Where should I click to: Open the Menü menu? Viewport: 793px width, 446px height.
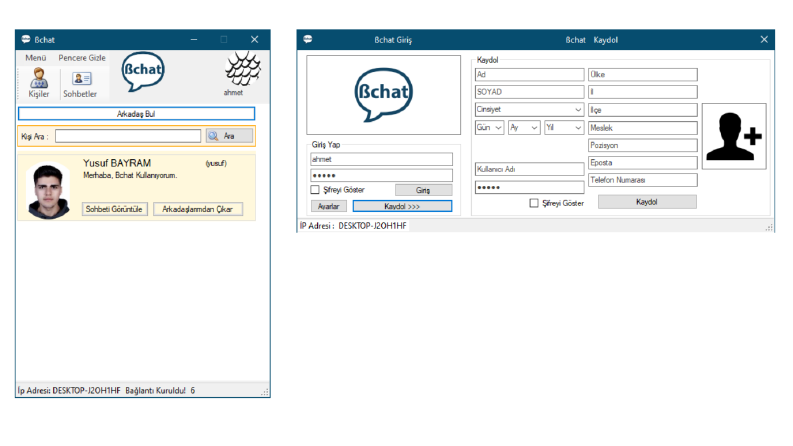pos(35,58)
